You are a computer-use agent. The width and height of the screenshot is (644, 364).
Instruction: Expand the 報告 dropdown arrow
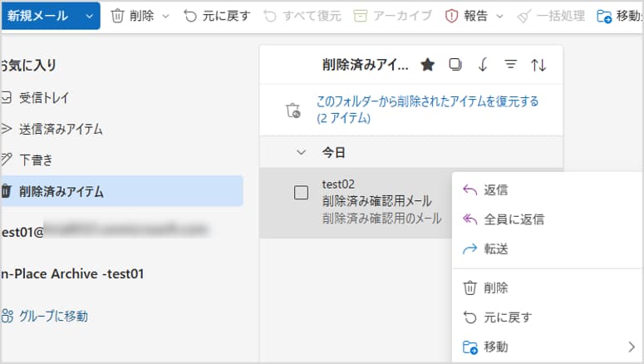click(x=499, y=16)
